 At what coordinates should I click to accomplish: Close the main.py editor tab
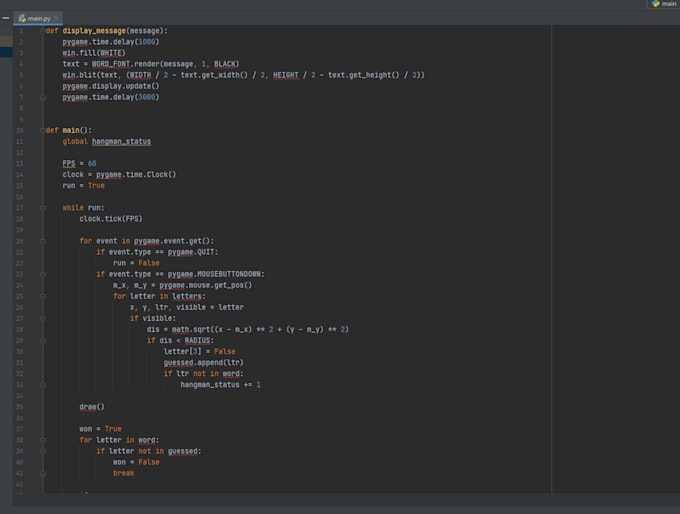point(56,18)
